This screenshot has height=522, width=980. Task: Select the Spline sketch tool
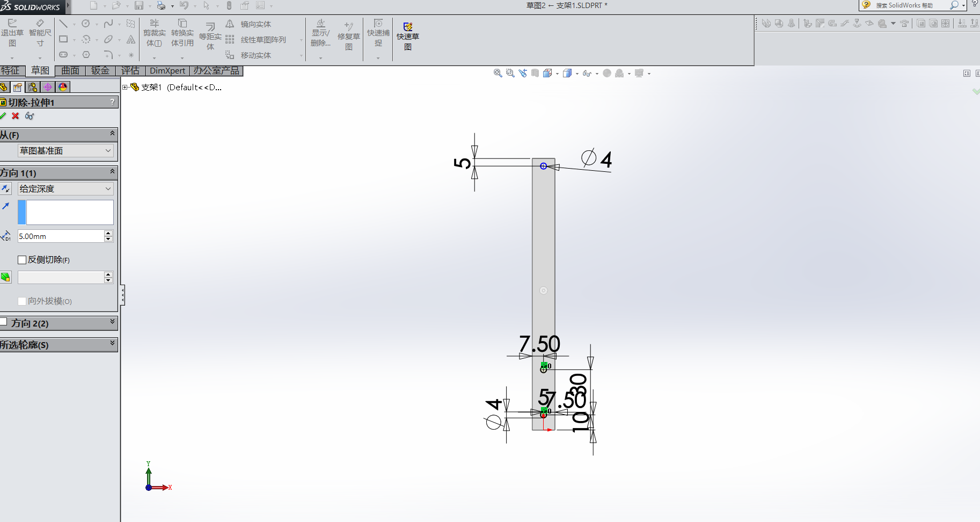coord(108,24)
